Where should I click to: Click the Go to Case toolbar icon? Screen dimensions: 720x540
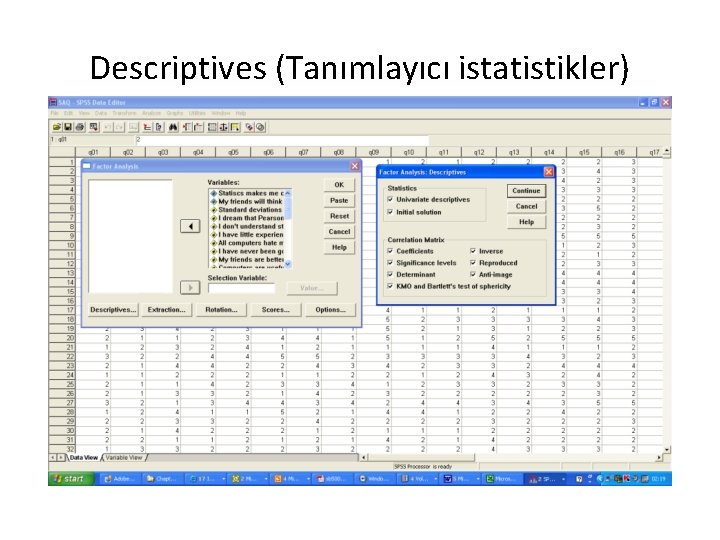pos(147,127)
